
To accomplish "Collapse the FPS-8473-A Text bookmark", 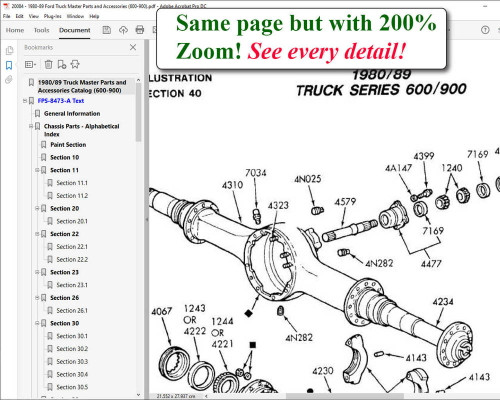I will (25, 101).
